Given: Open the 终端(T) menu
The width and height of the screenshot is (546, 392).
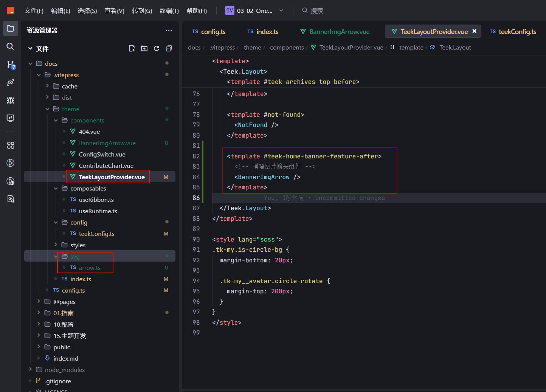Looking at the screenshot, I should tap(169, 11).
